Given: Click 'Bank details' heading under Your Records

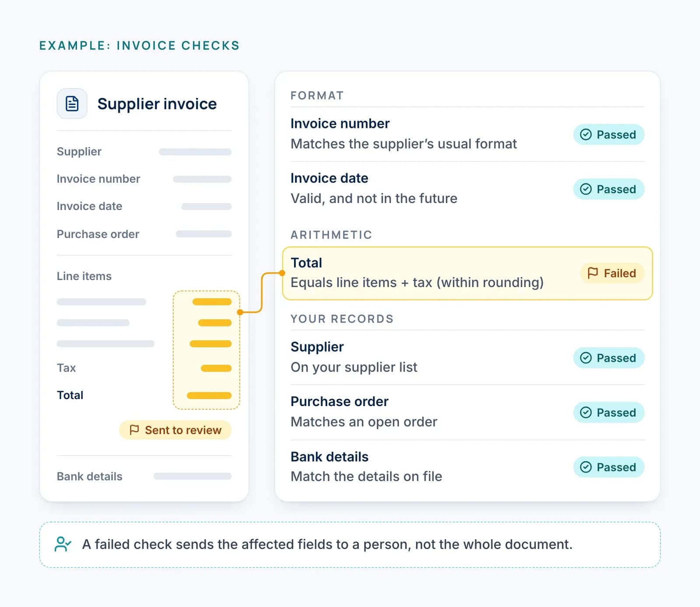Looking at the screenshot, I should [x=329, y=456].
